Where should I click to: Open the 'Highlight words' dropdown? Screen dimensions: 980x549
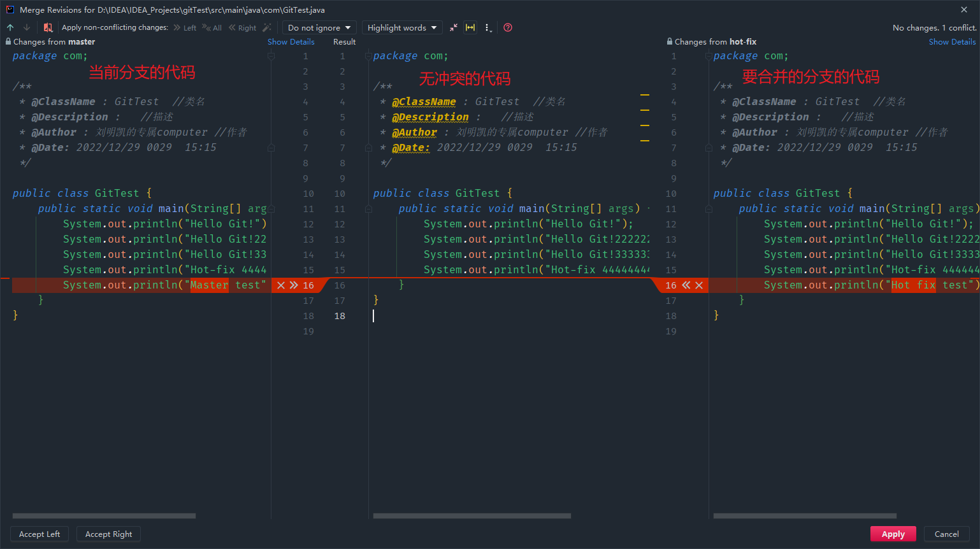(402, 27)
